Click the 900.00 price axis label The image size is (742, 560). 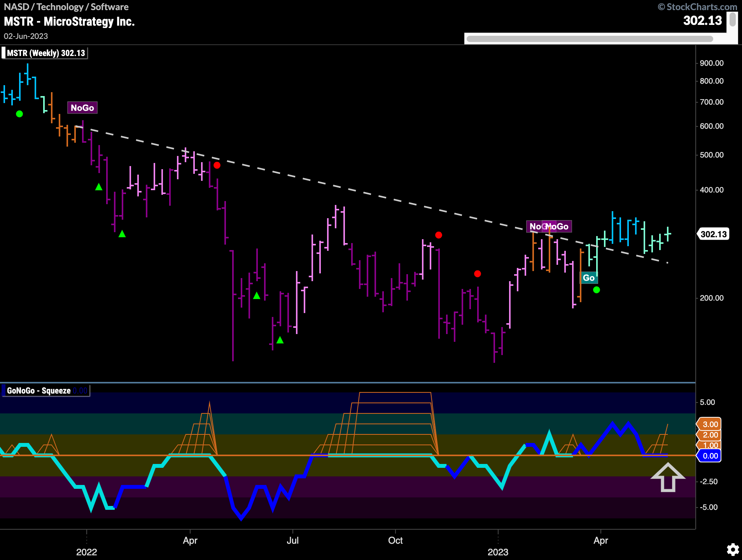[712, 63]
